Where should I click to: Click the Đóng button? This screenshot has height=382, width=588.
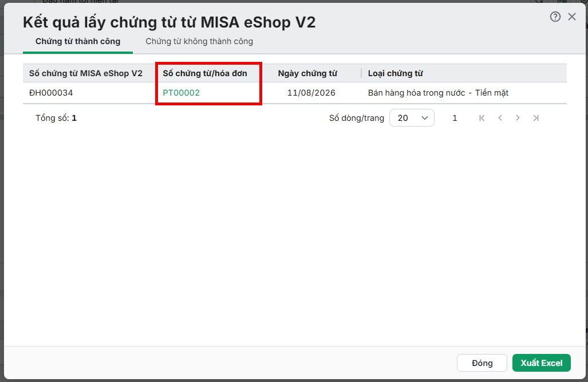coord(482,363)
